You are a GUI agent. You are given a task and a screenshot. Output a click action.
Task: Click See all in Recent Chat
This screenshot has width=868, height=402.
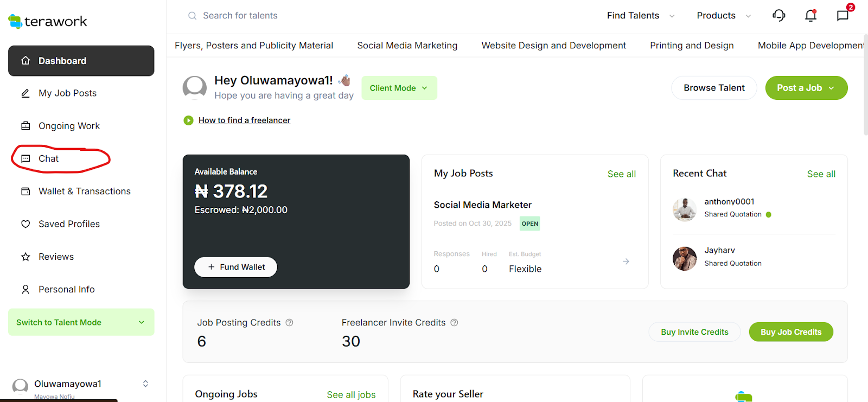pyautogui.click(x=821, y=174)
